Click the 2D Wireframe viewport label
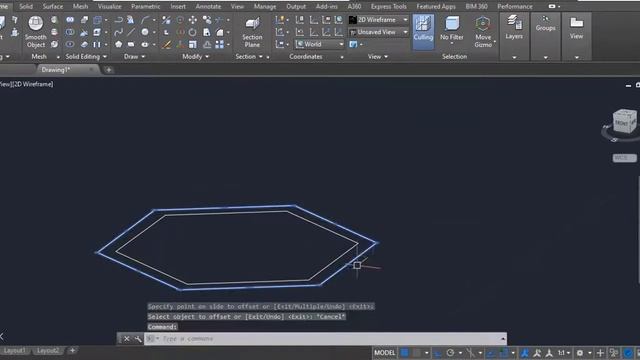Screen dimensions: 640x360 point(33,84)
